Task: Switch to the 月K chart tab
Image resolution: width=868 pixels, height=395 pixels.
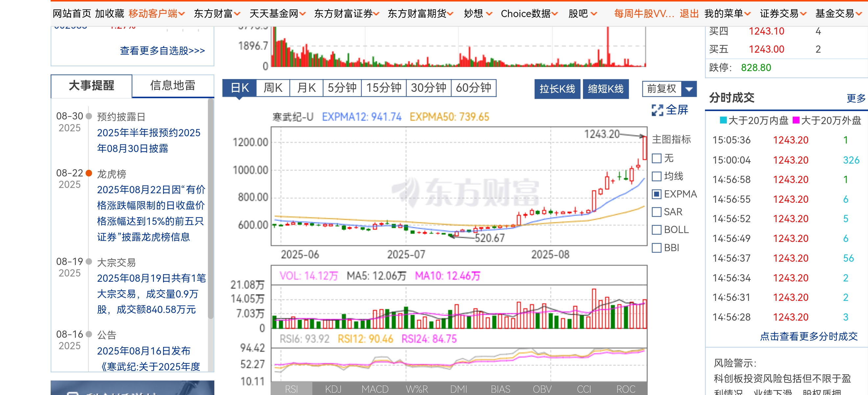Action: pyautogui.click(x=306, y=88)
